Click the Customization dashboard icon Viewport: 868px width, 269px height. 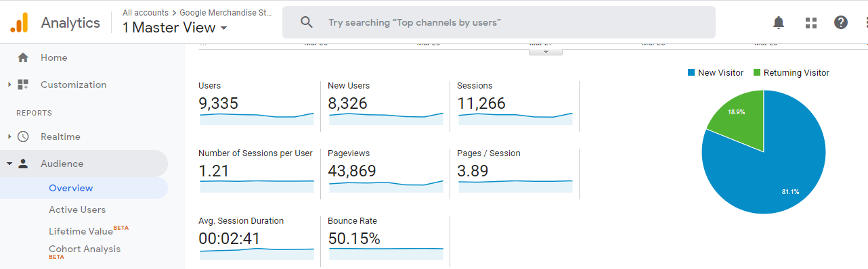(23, 84)
